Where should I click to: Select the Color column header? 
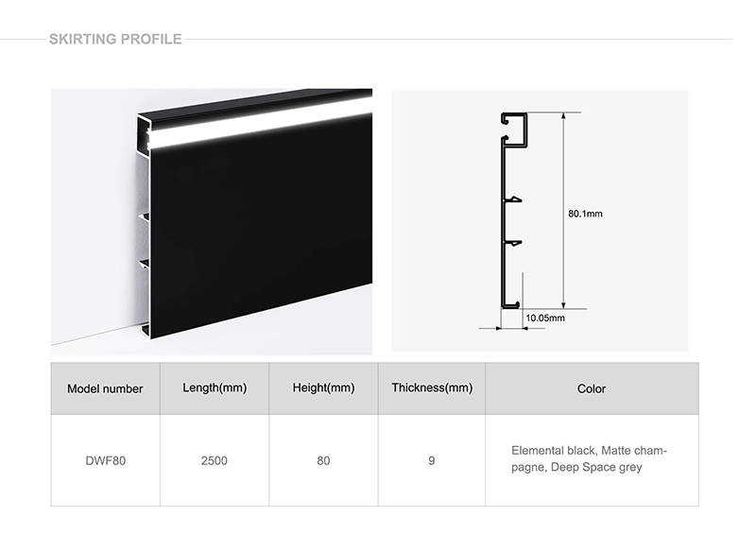tap(592, 388)
